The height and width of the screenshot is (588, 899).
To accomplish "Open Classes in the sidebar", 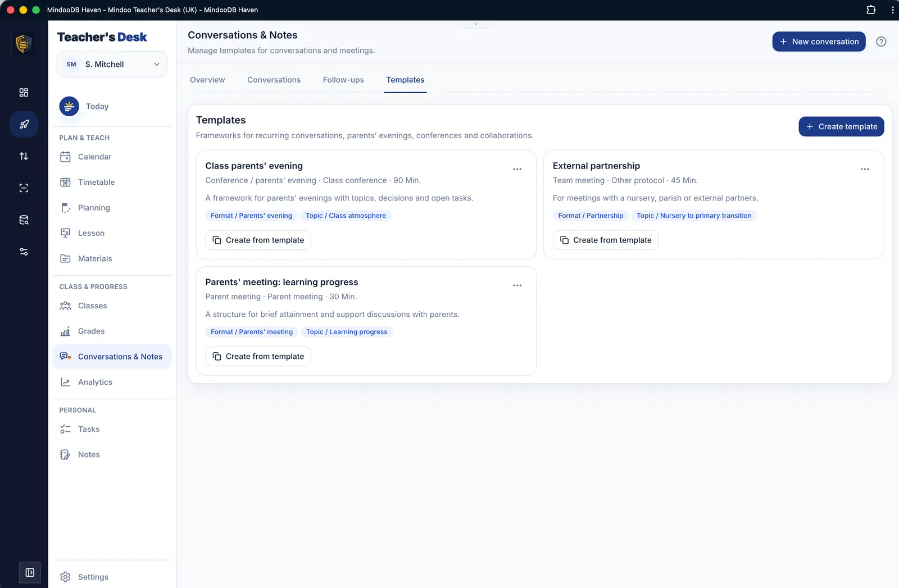I will pos(112,306).
